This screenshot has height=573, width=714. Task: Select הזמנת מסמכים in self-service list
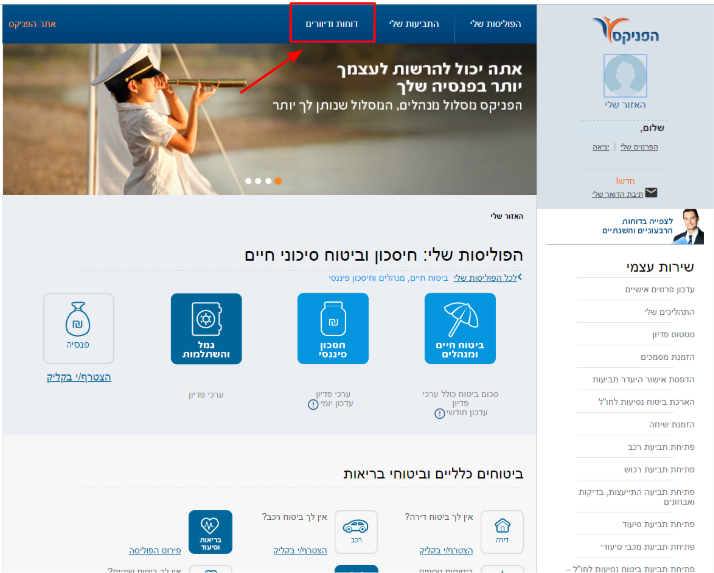click(x=668, y=357)
